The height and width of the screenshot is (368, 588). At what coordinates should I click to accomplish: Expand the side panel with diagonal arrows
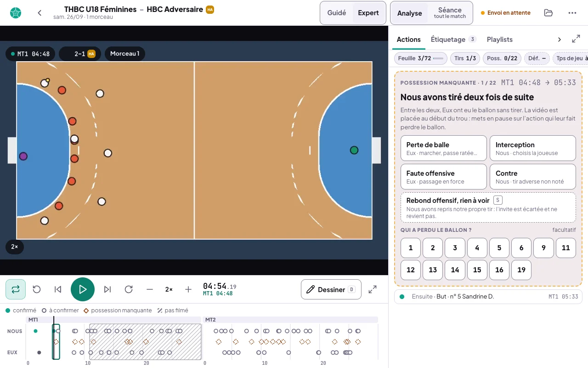click(x=576, y=40)
